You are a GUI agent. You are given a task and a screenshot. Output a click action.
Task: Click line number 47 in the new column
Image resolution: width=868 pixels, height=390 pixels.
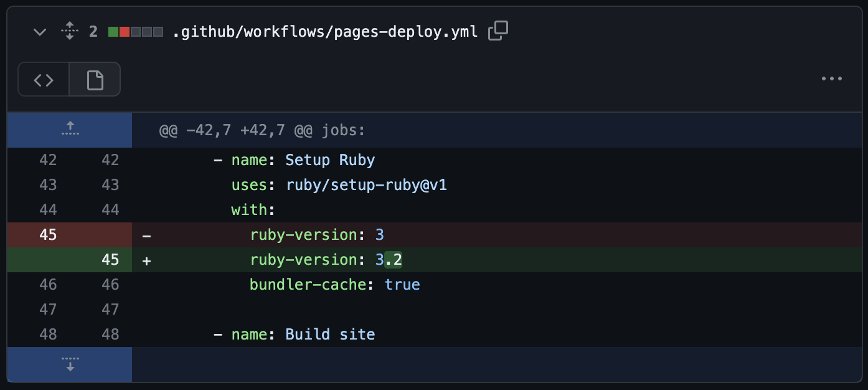(110, 309)
